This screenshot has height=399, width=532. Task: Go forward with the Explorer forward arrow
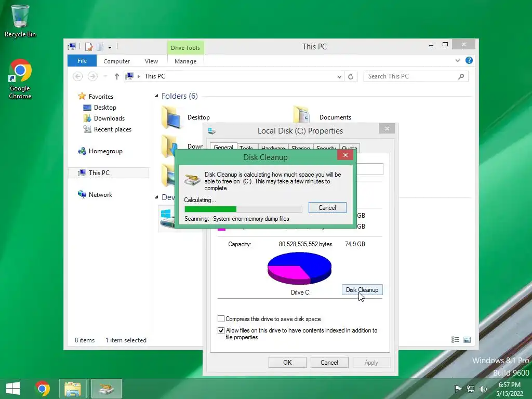click(92, 76)
